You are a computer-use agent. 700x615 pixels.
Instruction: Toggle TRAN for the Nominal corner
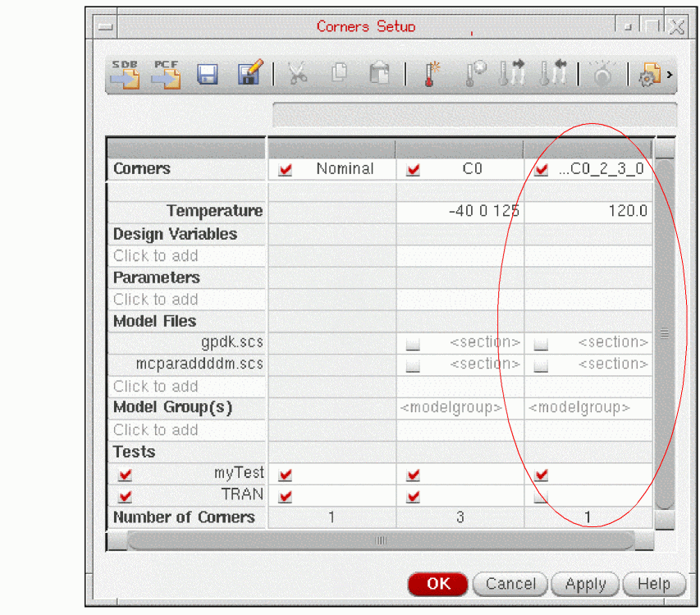tap(286, 496)
